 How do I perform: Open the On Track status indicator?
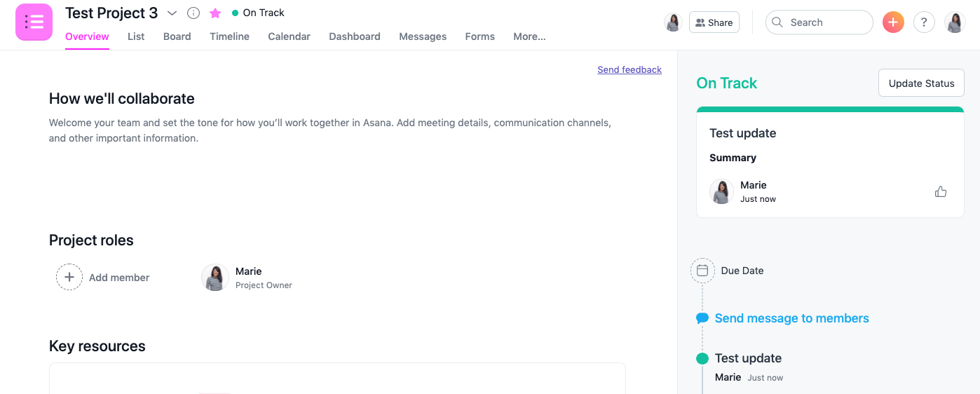coord(258,13)
